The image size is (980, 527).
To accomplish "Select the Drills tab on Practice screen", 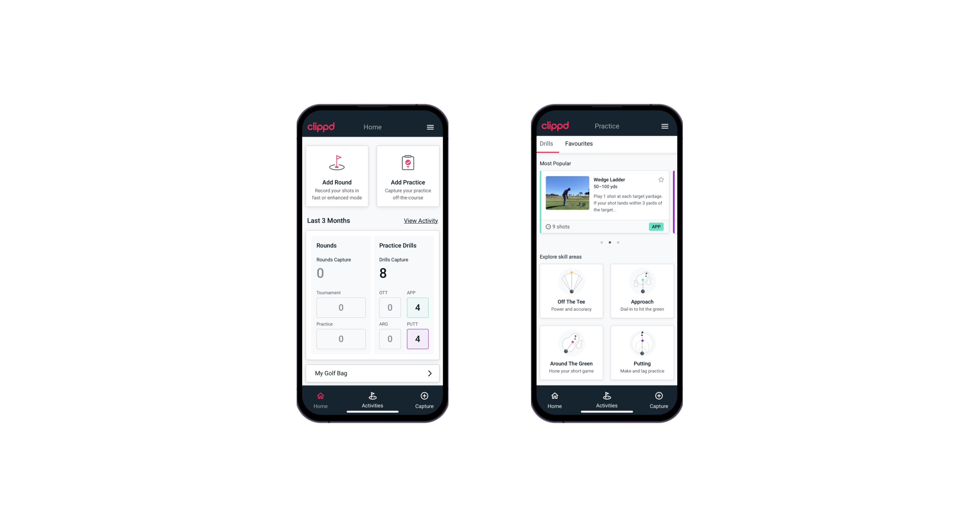I will pos(546,143).
